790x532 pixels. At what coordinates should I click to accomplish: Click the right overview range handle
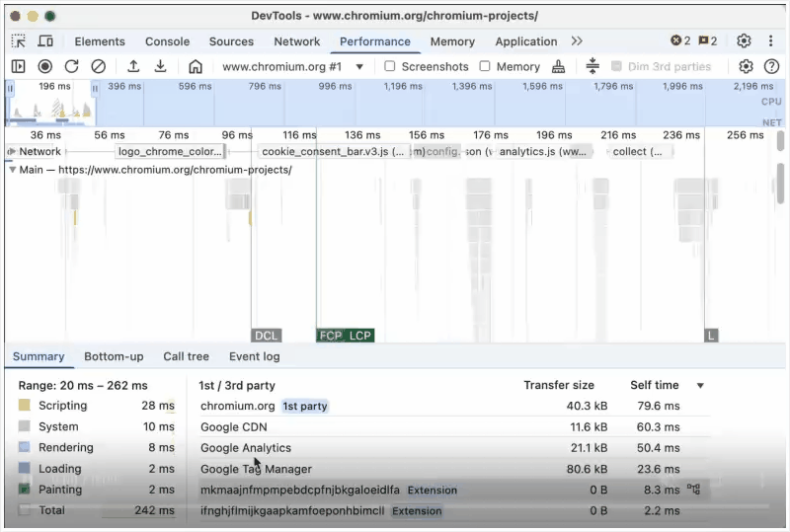point(95,89)
